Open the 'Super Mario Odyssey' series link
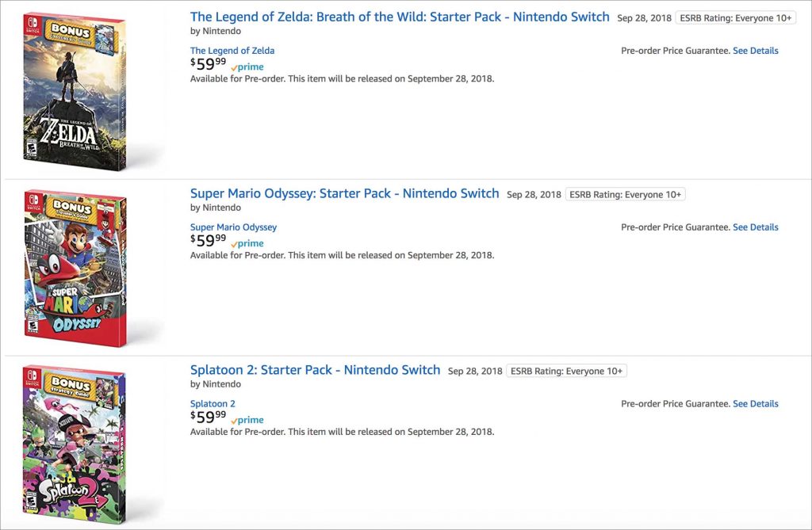Screen dimensions: 812x530 point(233,227)
